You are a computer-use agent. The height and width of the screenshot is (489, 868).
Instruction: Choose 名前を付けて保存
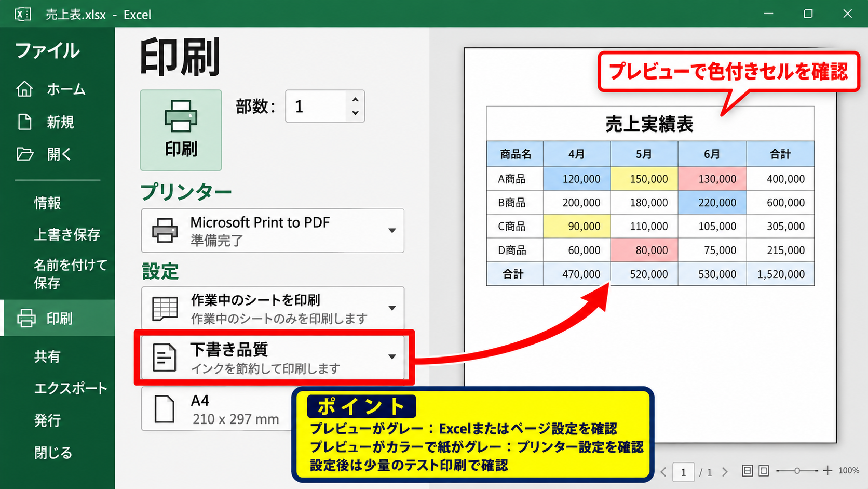(x=70, y=274)
